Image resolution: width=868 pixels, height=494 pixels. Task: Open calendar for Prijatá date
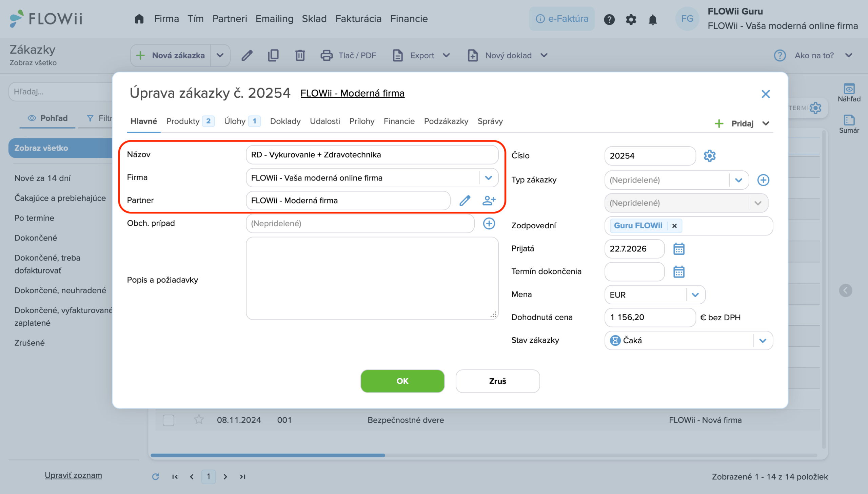tap(679, 249)
